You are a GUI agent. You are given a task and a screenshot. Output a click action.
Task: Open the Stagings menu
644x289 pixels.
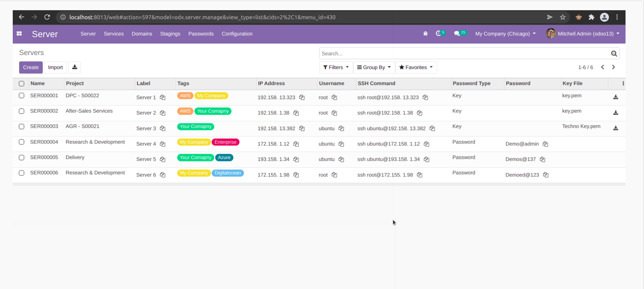170,33
